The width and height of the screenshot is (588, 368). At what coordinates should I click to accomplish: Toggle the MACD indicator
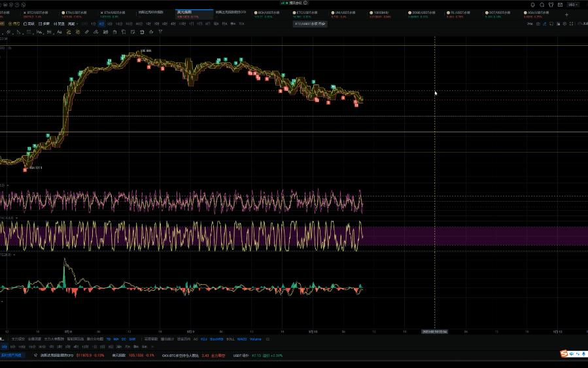click(x=242, y=339)
